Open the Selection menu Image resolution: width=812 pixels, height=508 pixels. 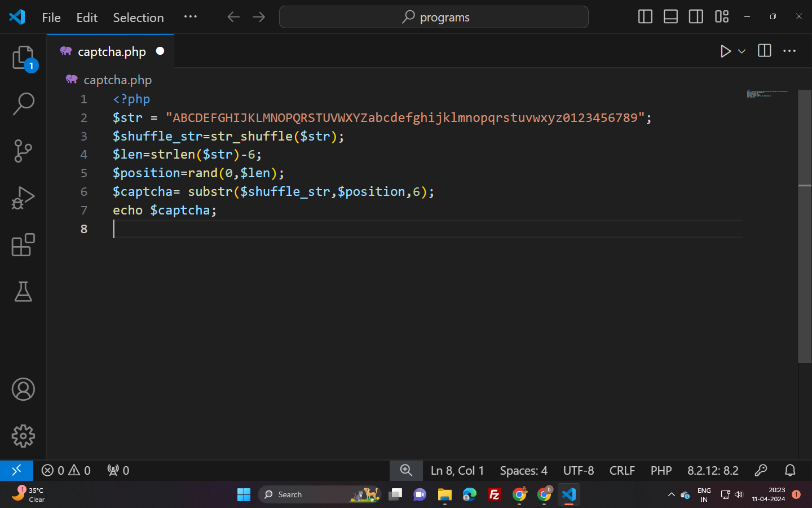(x=138, y=17)
